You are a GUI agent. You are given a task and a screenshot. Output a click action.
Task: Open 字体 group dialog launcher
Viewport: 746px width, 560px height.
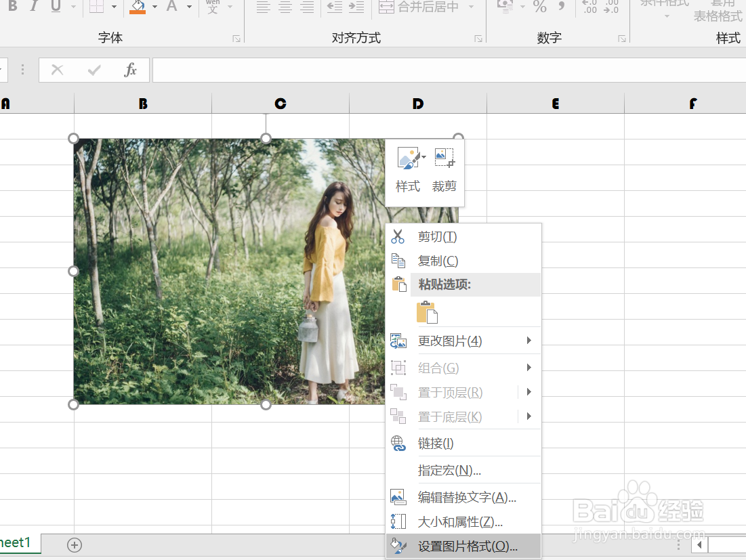[x=236, y=39]
